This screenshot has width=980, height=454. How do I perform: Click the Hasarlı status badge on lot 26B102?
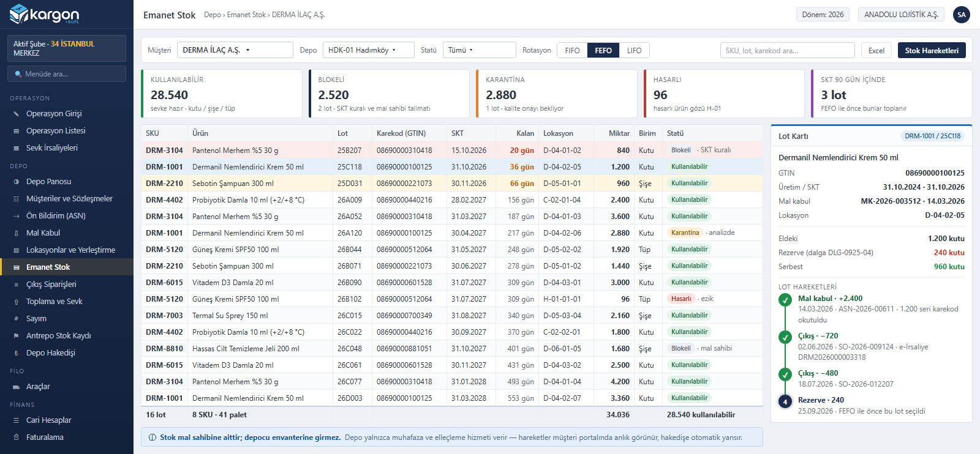pyautogui.click(x=681, y=299)
